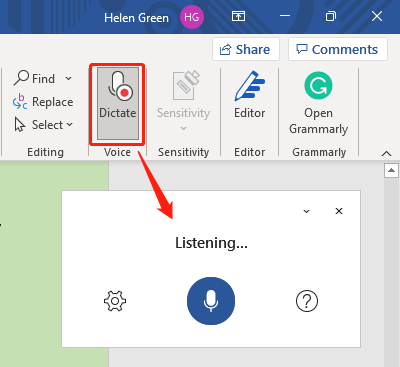Screen dimensions: 400x367
Task: Open dictation help question mark
Action: (x=307, y=301)
